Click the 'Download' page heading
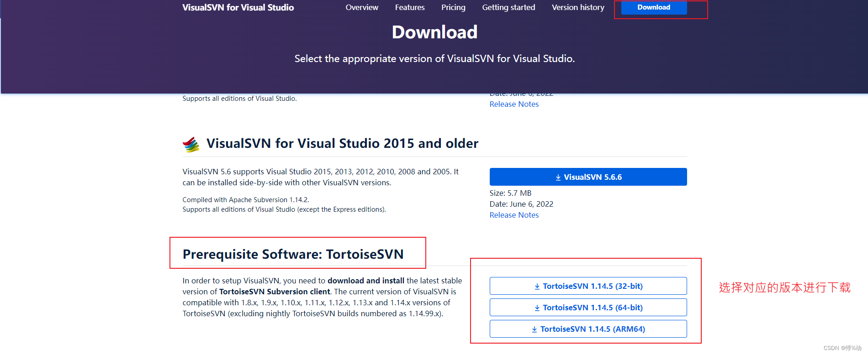This screenshot has height=355, width=868. (x=434, y=32)
